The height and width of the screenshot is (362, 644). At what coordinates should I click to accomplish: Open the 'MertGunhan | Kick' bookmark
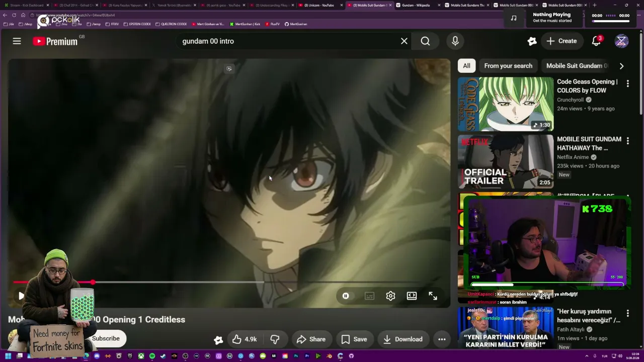tap(245, 24)
